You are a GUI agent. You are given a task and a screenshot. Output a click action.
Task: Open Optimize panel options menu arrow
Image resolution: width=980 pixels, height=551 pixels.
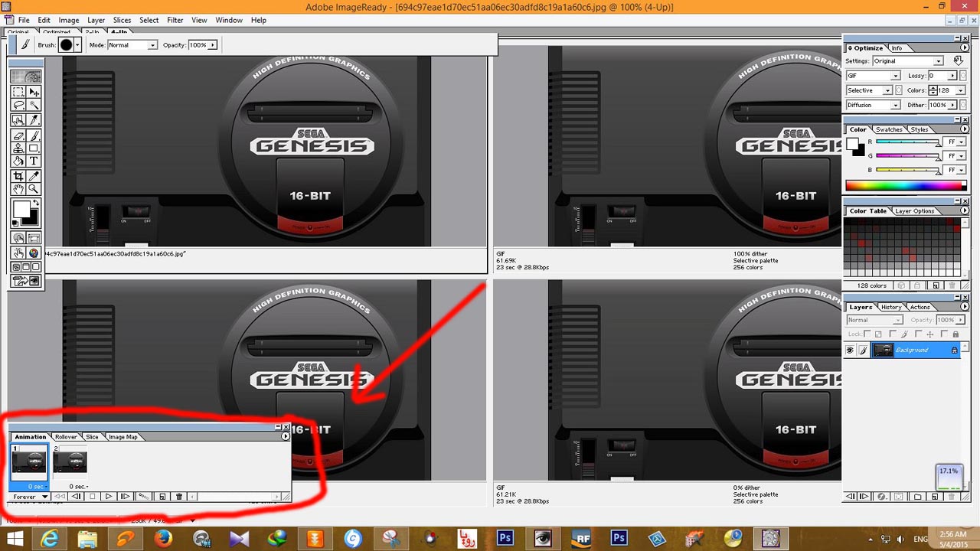[965, 48]
